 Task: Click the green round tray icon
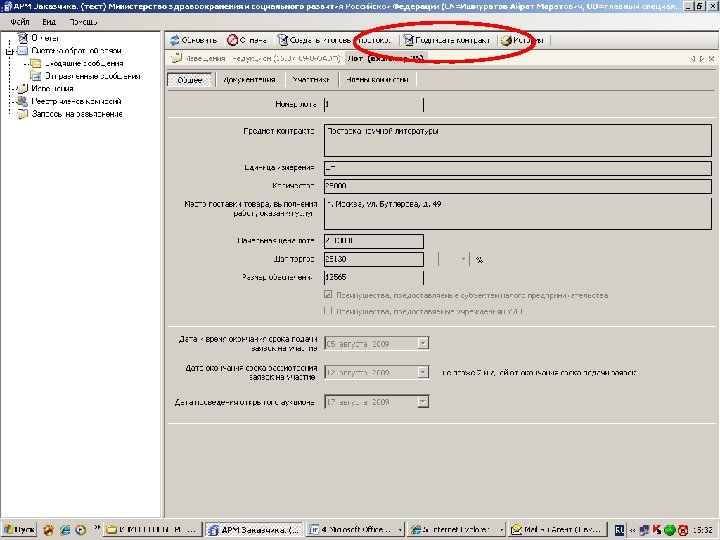(x=669, y=530)
